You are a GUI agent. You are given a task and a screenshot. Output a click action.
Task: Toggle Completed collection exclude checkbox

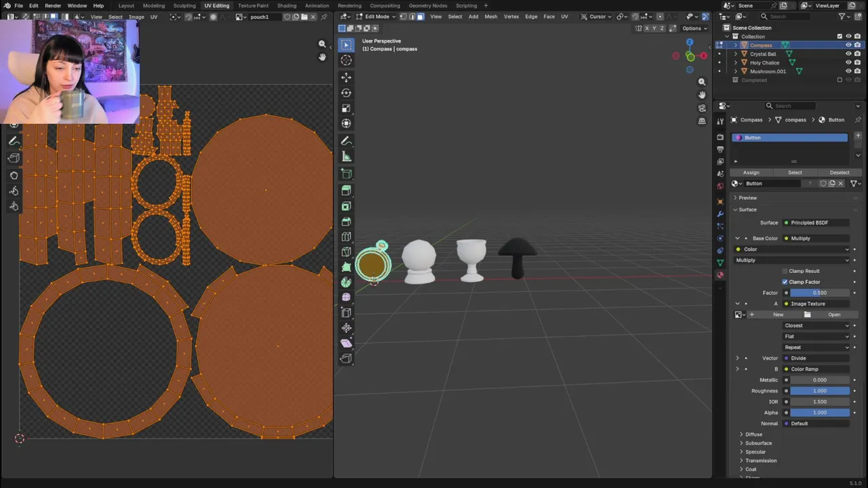coord(840,80)
